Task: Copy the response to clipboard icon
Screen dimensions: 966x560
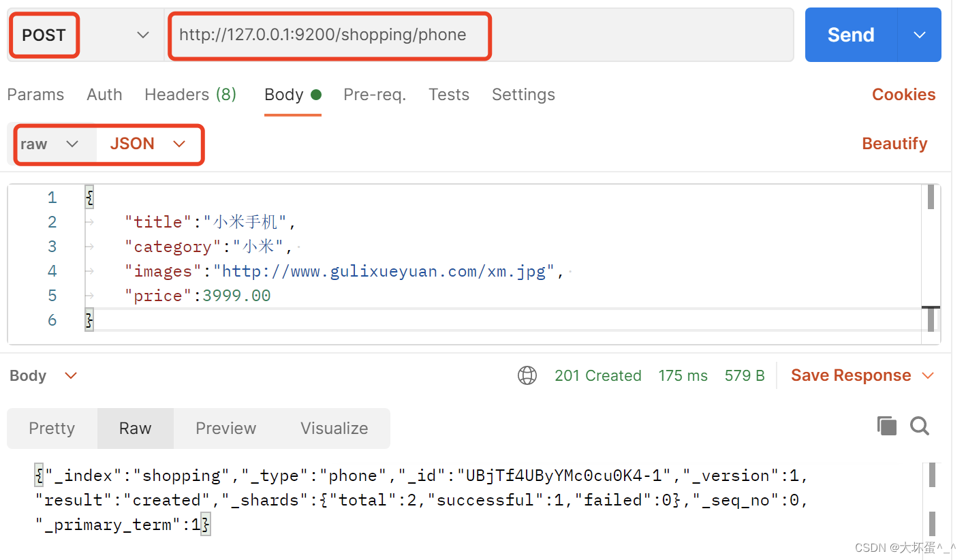Action: (x=886, y=426)
